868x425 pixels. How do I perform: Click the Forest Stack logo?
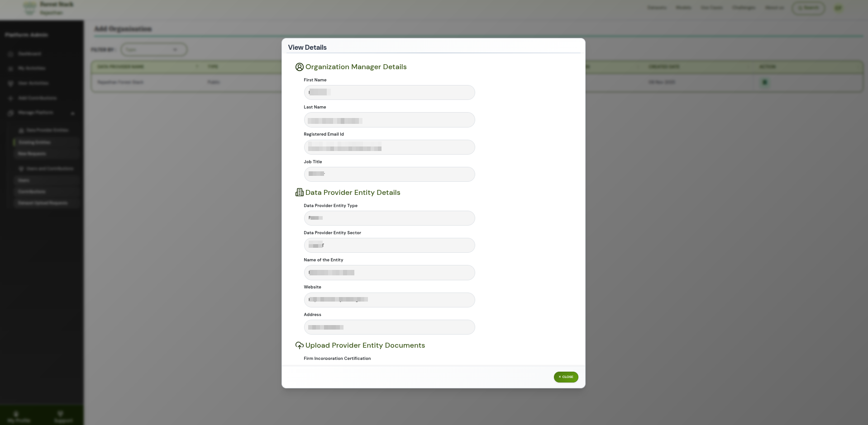pos(30,8)
